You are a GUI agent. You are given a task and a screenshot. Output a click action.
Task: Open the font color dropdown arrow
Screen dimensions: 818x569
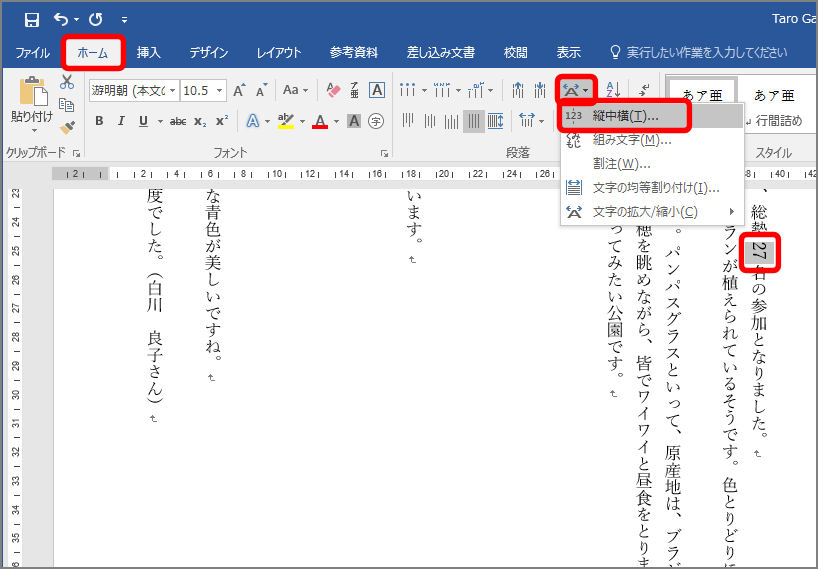336,122
